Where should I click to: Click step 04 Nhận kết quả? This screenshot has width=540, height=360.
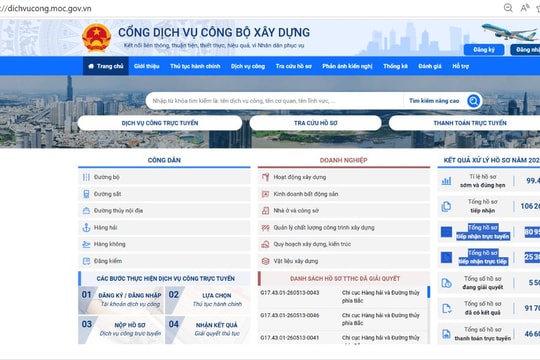[208, 329]
